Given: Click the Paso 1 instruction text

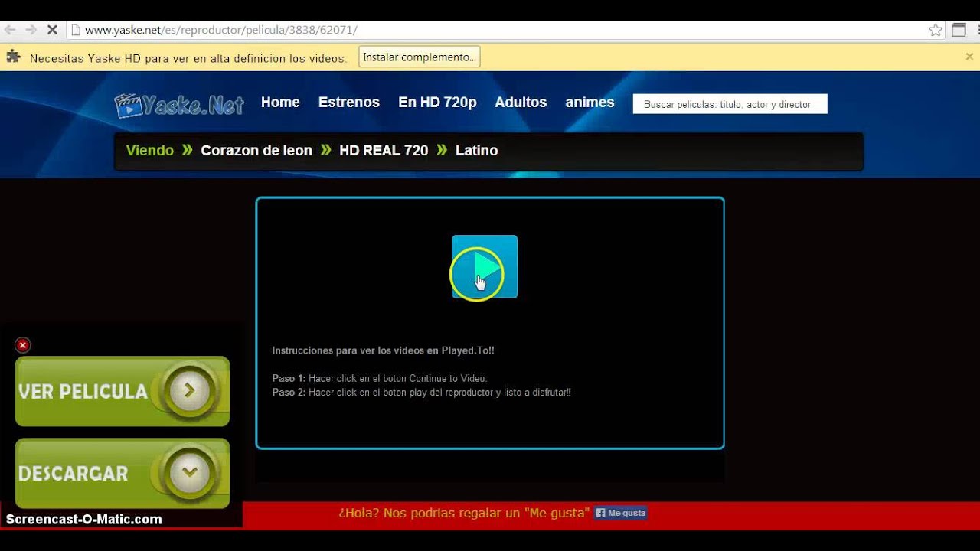Looking at the screenshot, I should coord(380,378).
